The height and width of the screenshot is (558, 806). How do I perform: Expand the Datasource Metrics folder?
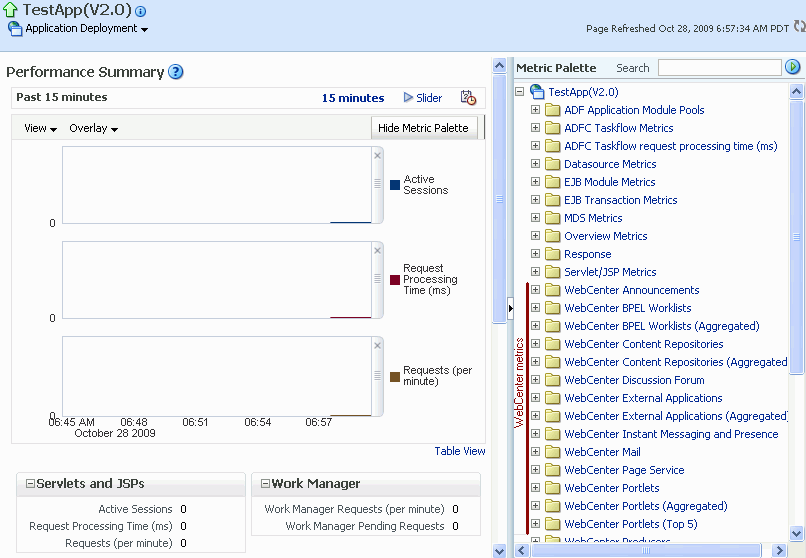(535, 164)
